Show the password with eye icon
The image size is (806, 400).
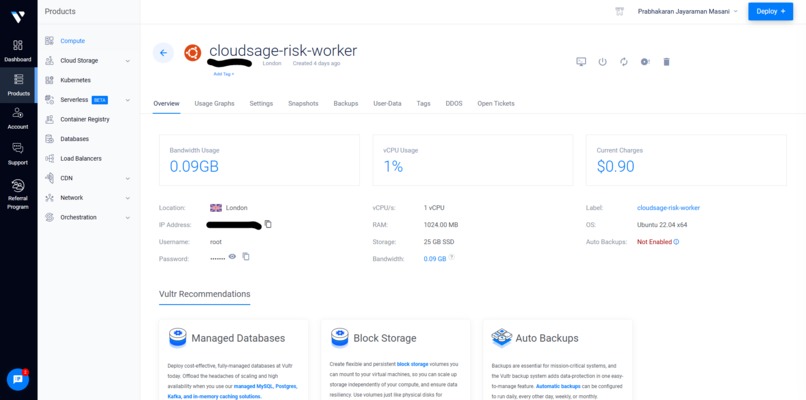click(x=232, y=256)
